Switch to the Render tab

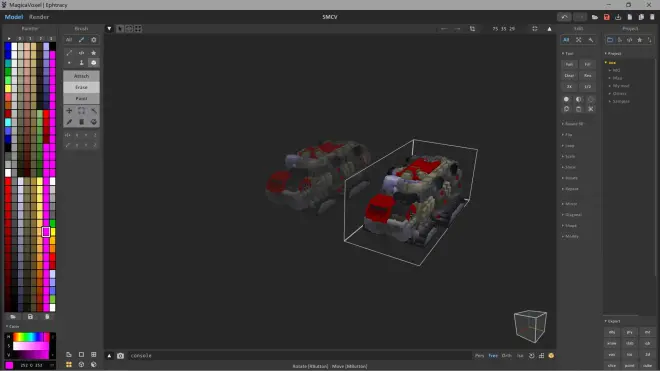coord(39,17)
